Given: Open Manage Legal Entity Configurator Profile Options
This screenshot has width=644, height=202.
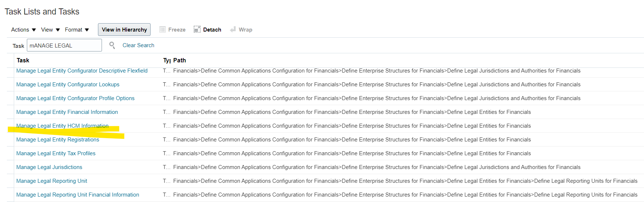Looking at the screenshot, I should tap(75, 98).
